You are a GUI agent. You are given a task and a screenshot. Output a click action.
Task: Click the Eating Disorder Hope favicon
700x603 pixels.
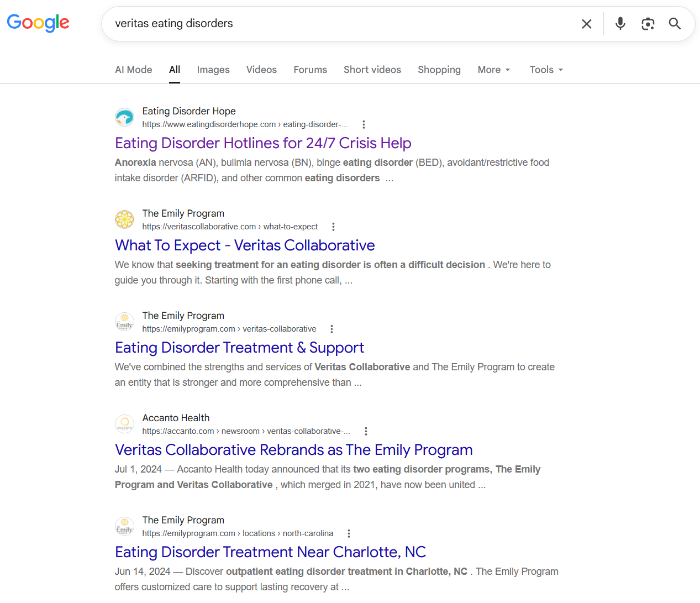tap(124, 117)
